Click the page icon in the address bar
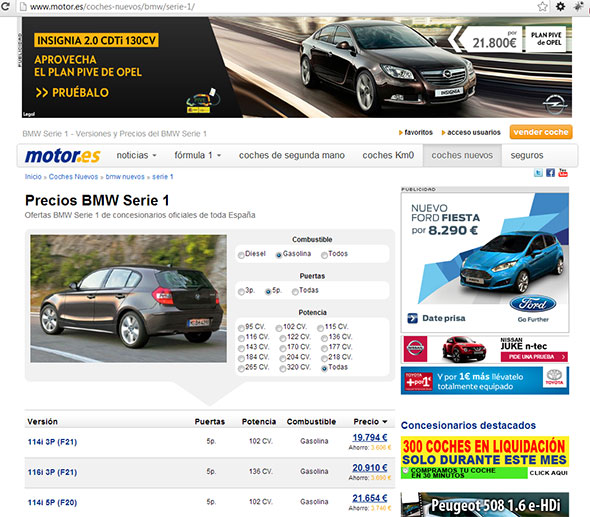 (23, 6)
